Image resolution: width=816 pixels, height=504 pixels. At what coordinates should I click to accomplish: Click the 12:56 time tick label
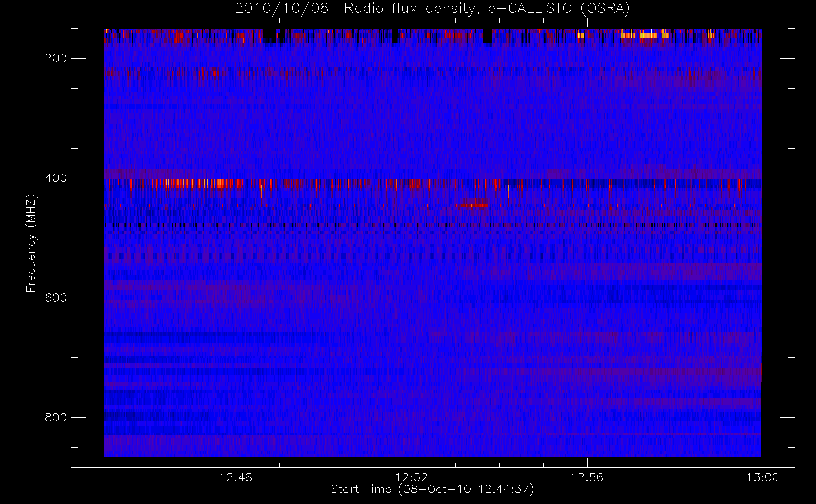coord(587,477)
